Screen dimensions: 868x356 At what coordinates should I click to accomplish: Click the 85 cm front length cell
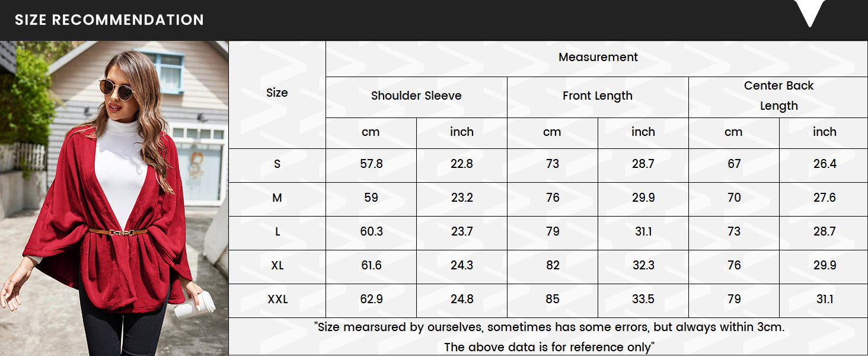[553, 300]
